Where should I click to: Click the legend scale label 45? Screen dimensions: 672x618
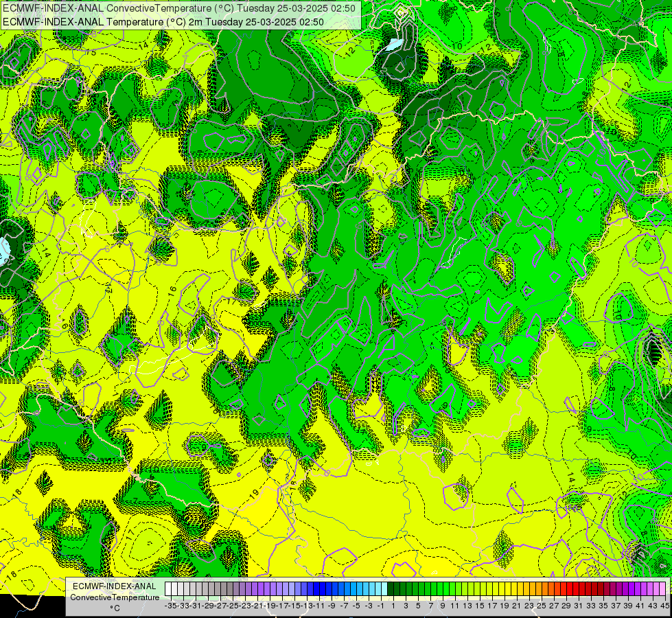[x=664, y=606]
